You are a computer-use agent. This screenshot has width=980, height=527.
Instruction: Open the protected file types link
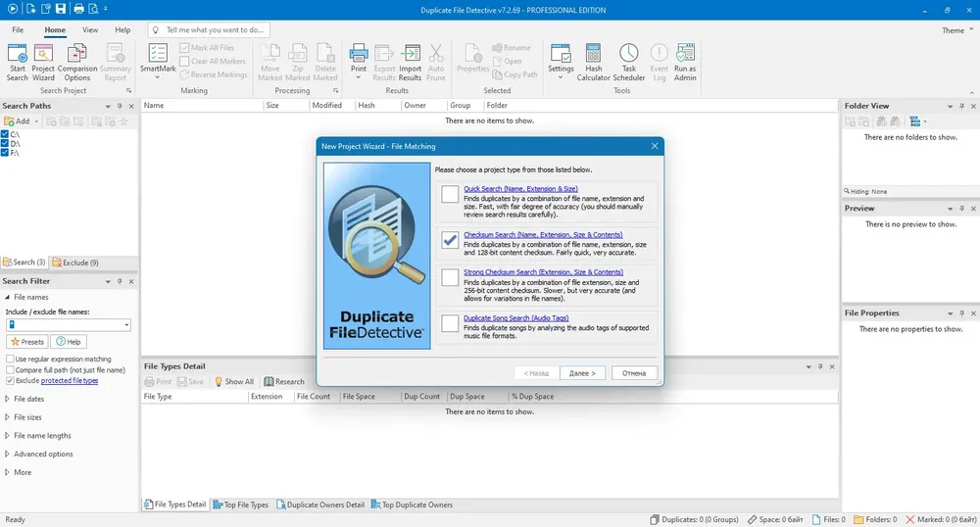click(70, 380)
